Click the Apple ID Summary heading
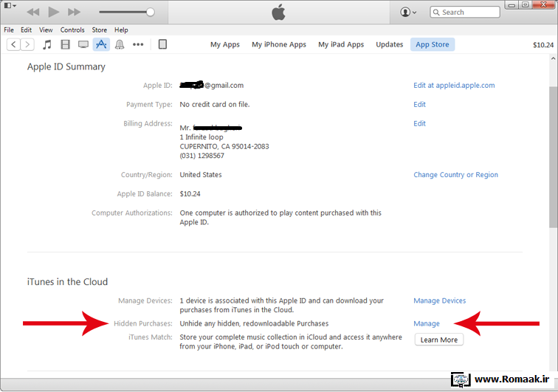The height and width of the screenshot is (392, 558). pos(66,67)
